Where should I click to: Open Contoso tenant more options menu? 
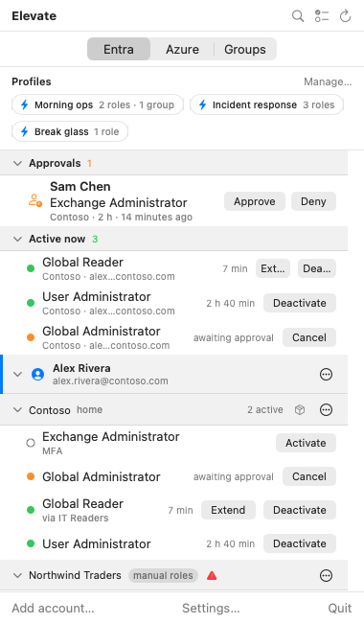pyautogui.click(x=326, y=409)
